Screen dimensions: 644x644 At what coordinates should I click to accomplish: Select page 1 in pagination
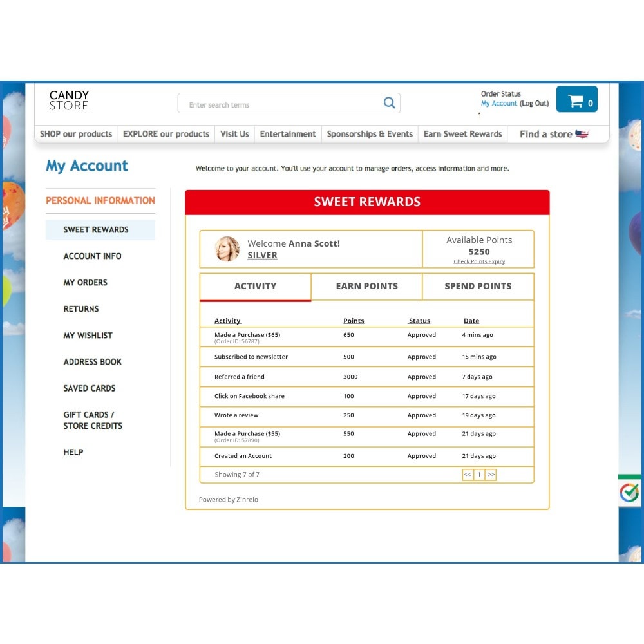[x=479, y=475]
